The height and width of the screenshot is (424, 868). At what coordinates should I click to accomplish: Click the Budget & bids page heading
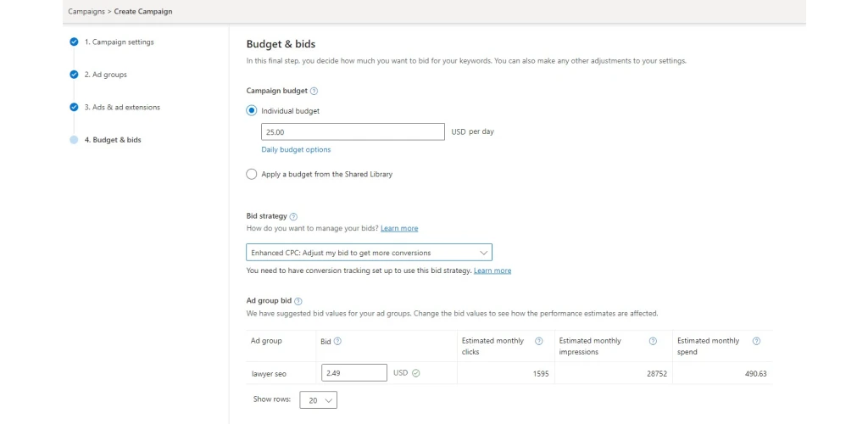coord(281,44)
